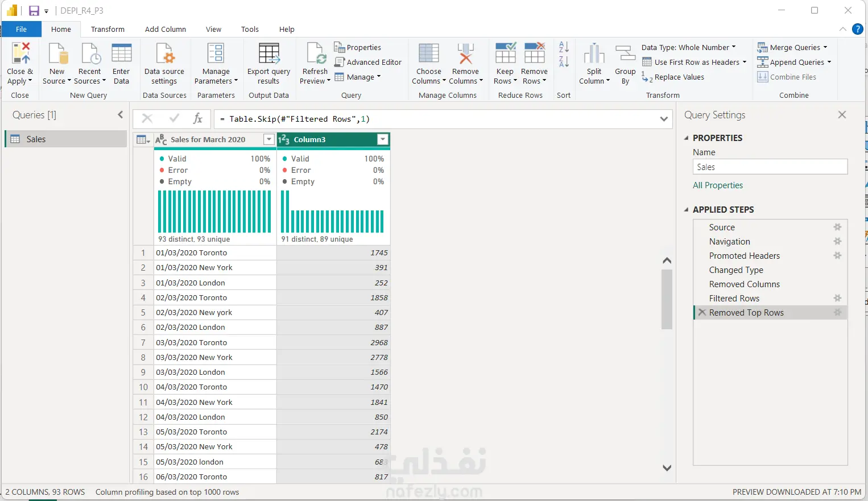Collapse the ribbon
The image size is (868, 501).
(843, 29)
